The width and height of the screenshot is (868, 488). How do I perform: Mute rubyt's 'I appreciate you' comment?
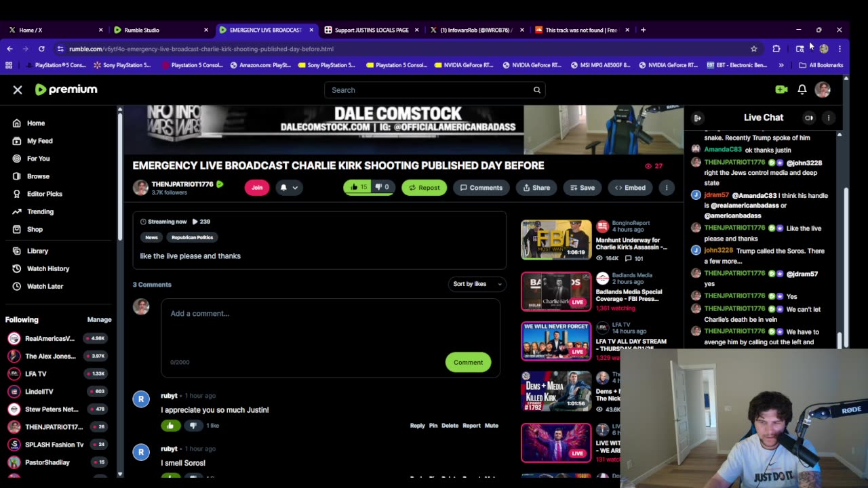click(x=491, y=426)
